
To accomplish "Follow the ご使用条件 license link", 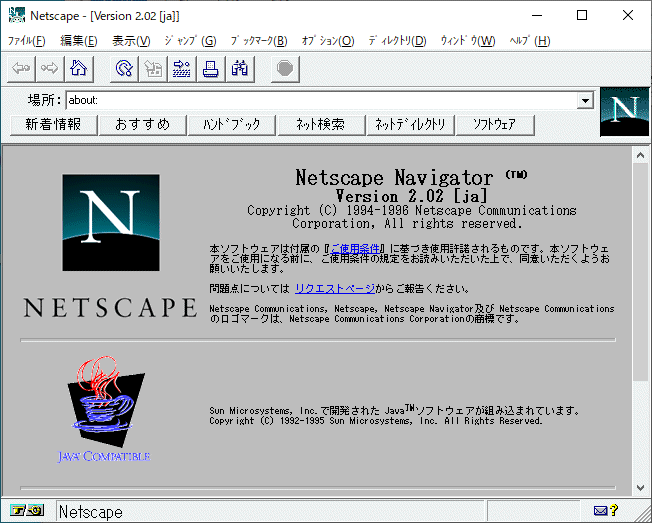I will (355, 249).
